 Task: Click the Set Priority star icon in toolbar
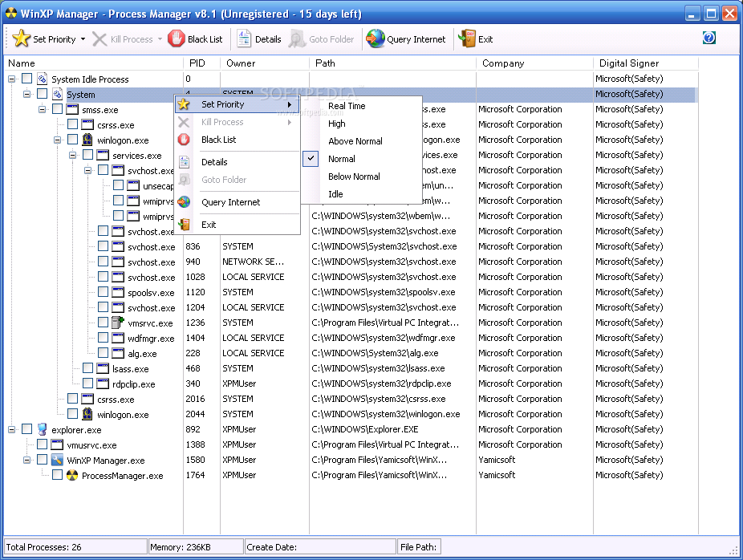coord(22,39)
